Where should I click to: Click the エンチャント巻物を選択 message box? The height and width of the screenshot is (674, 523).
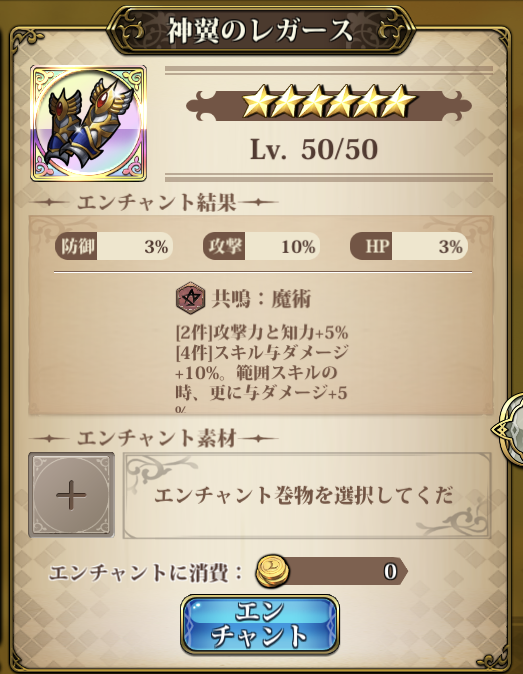coord(307,495)
